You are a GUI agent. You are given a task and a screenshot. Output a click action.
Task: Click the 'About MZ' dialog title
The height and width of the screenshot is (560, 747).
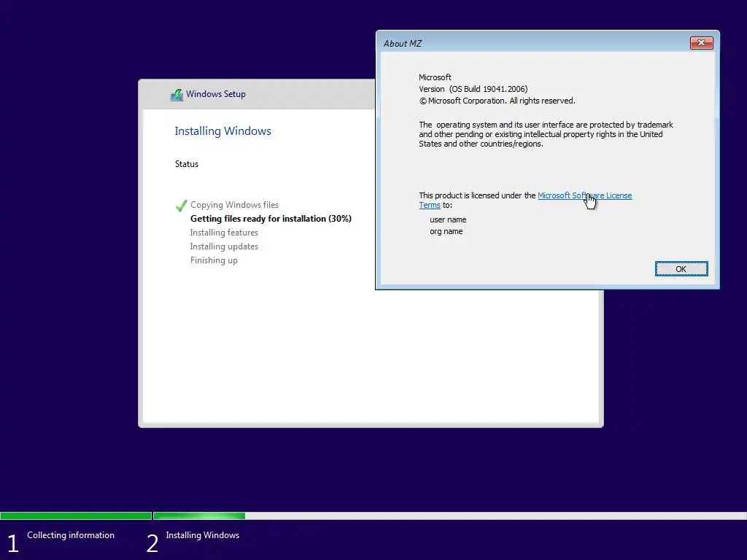(x=403, y=43)
